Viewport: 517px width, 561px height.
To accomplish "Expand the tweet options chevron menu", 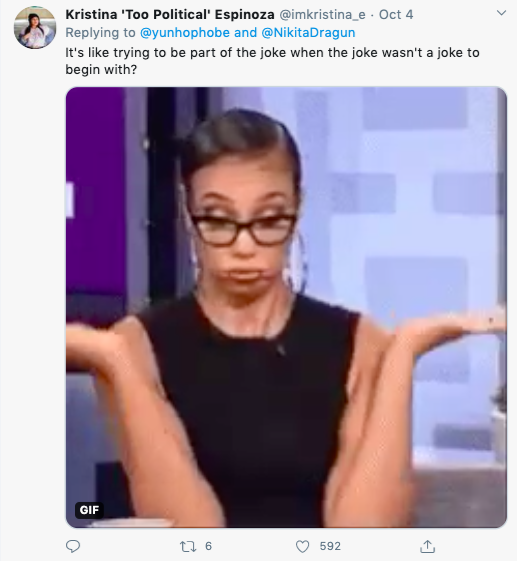I will tap(502, 13).
